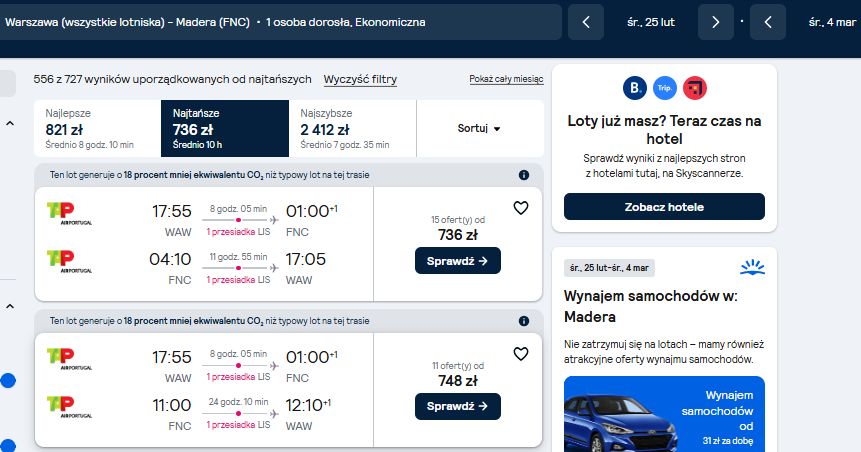Image resolution: width=861 pixels, height=452 pixels.
Task: Favorite the 748 zł flight with heart icon
Action: click(x=521, y=354)
